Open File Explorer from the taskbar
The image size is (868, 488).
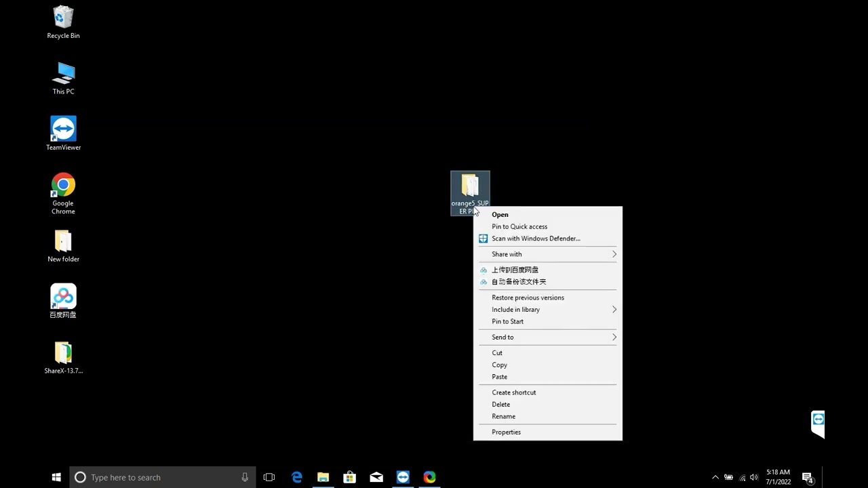pos(323,477)
